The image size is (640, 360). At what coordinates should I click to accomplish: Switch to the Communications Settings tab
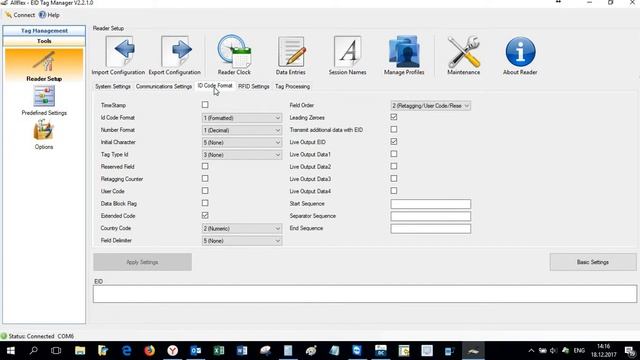coord(164,87)
